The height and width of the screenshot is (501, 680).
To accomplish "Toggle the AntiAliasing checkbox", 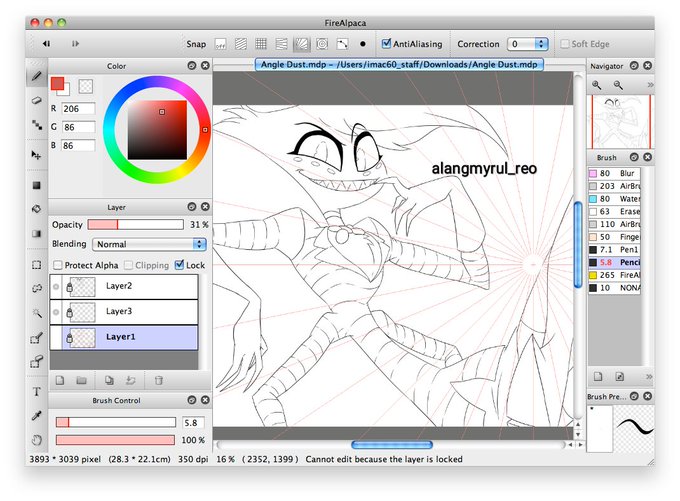I will [386, 43].
